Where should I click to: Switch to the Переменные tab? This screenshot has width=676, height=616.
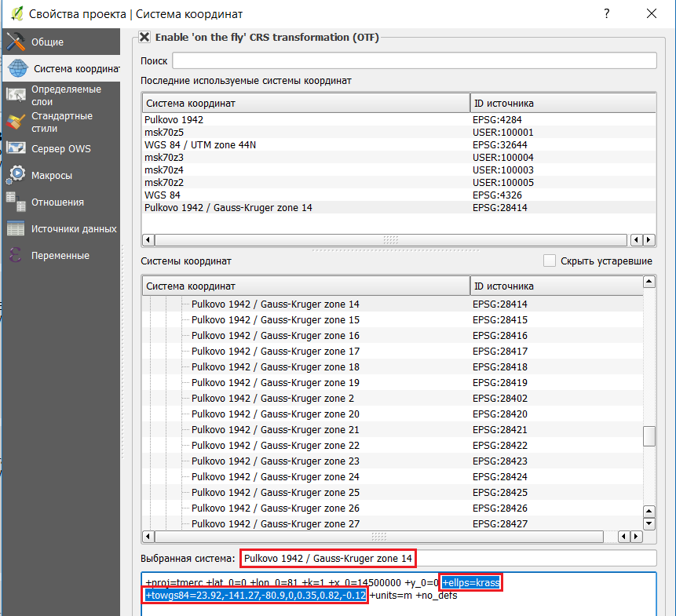coord(61,256)
